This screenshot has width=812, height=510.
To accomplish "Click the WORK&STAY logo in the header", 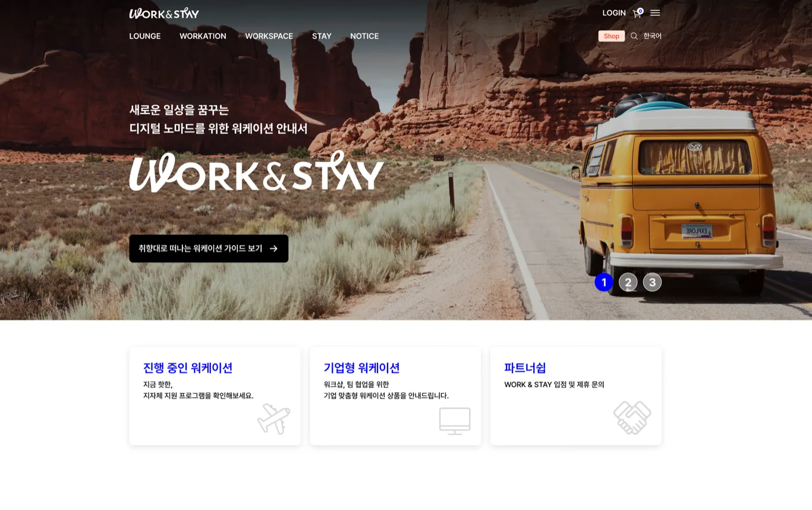I will [x=164, y=13].
